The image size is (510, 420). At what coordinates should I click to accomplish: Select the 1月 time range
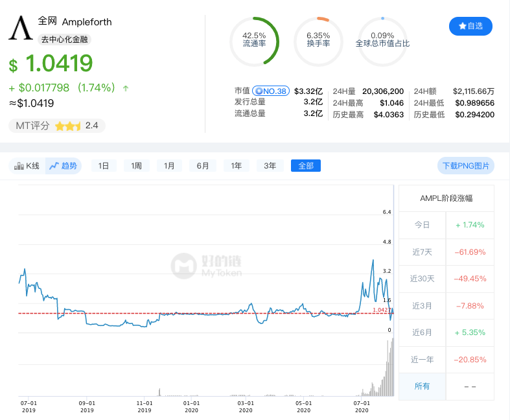pyautogui.click(x=169, y=166)
